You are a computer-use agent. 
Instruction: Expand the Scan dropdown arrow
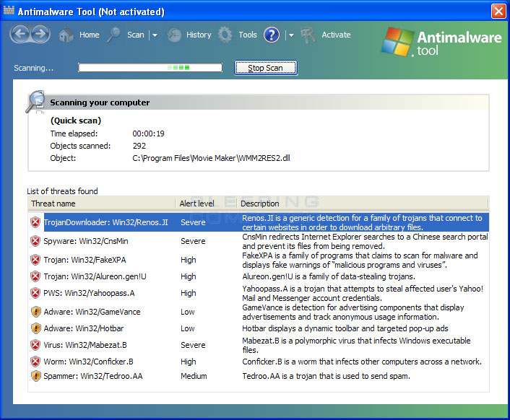click(155, 35)
